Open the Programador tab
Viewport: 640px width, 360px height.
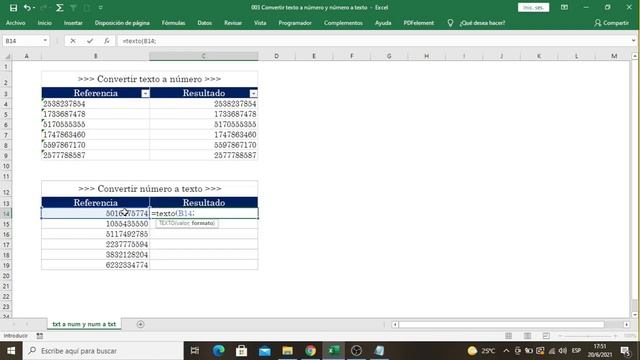[295, 23]
